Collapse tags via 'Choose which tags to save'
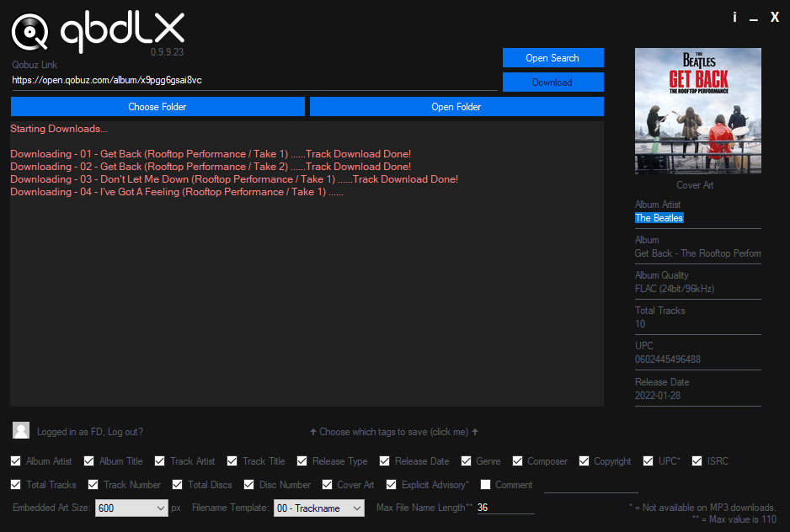Screen dimensions: 790x532 [394, 432]
